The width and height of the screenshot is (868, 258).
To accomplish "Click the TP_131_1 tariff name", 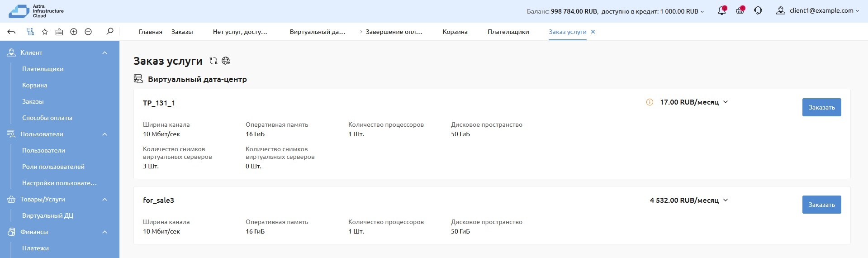I will tap(159, 103).
